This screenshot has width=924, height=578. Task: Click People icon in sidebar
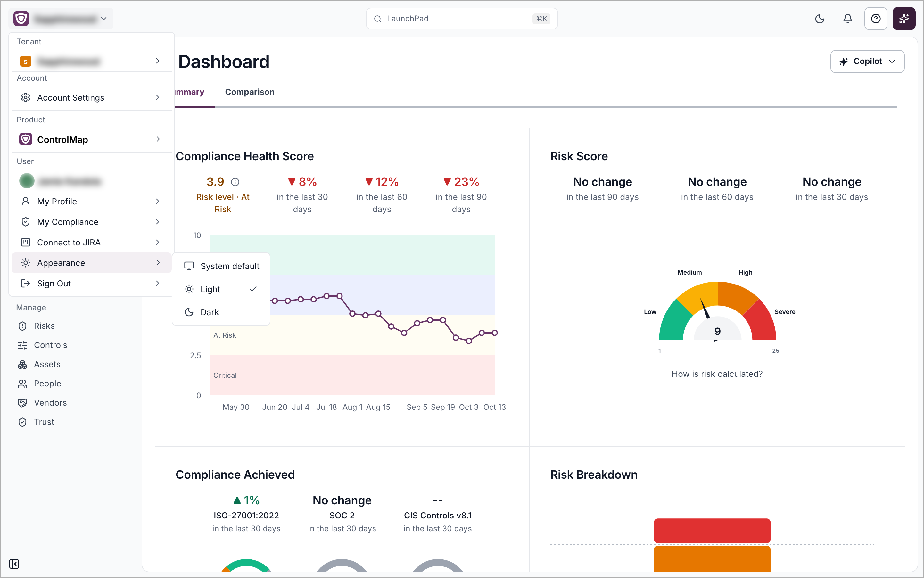(22, 384)
